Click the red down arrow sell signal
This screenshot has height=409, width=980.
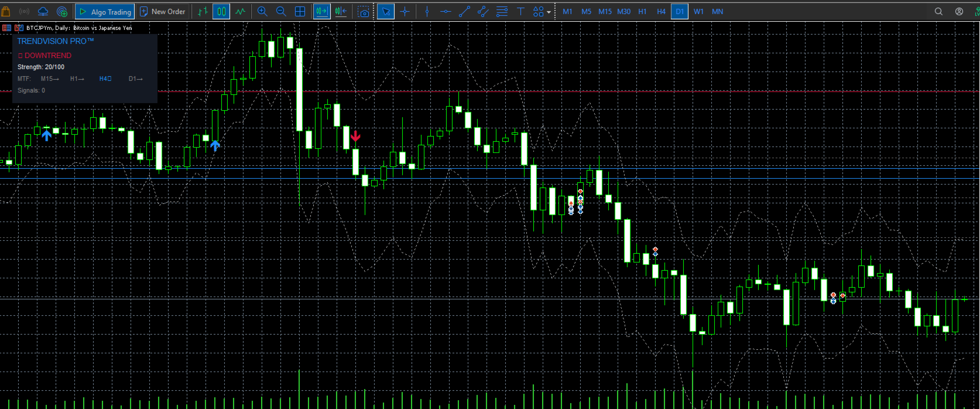[x=355, y=137]
